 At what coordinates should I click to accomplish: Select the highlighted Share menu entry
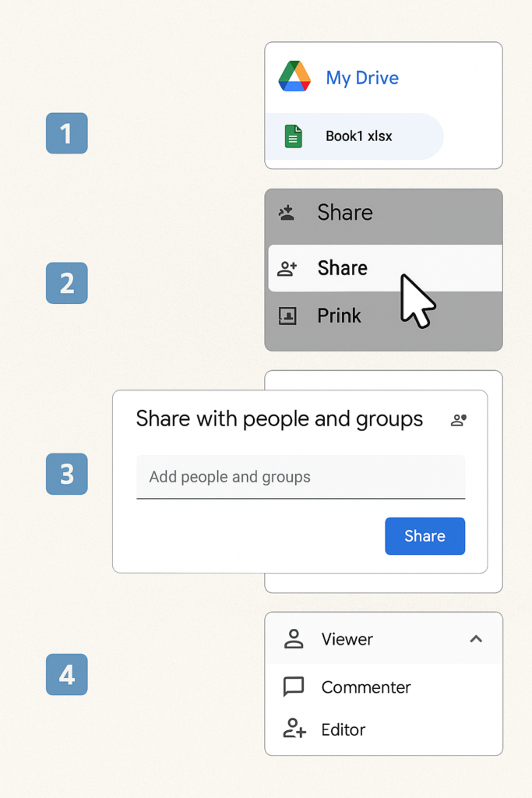(x=343, y=269)
